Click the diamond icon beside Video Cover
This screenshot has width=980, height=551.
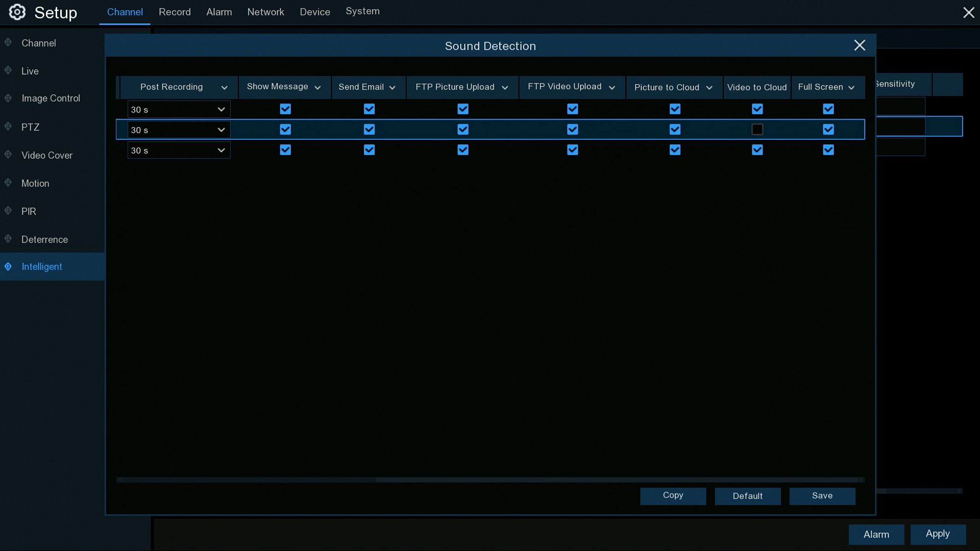8,155
